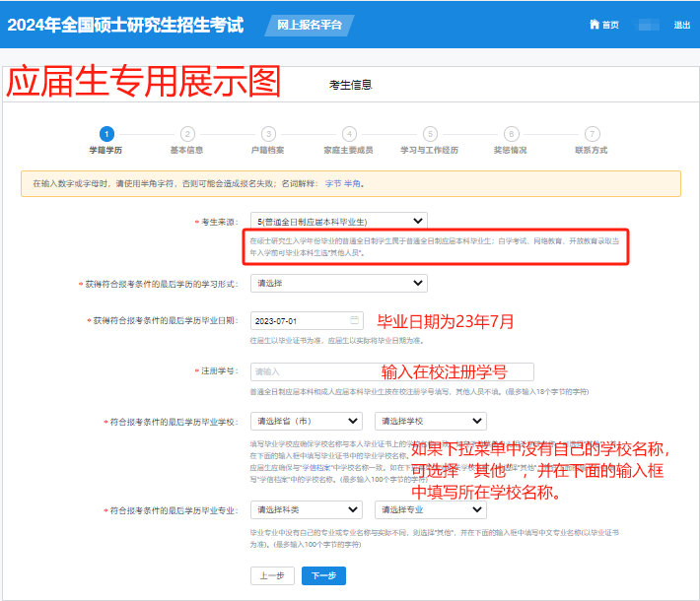The image size is (700, 601).
Task: Click the calendar icon in graduation date field
Action: pos(354,321)
